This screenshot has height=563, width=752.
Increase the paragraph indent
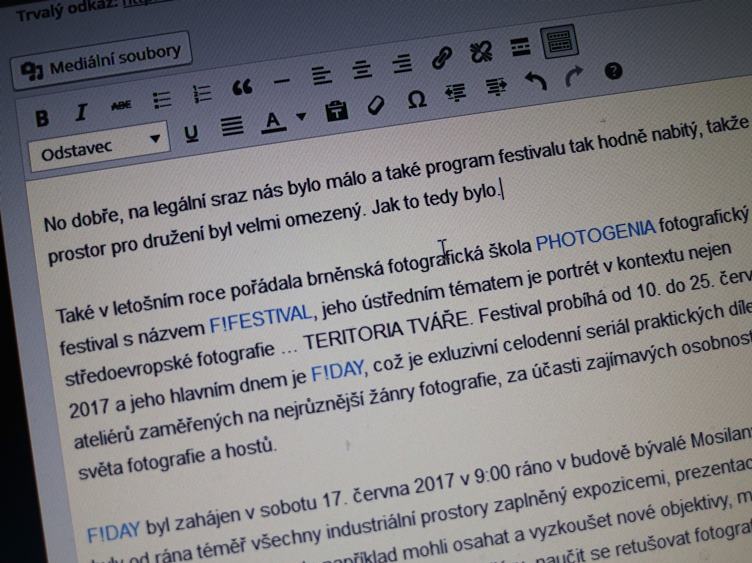pyautogui.click(x=496, y=87)
